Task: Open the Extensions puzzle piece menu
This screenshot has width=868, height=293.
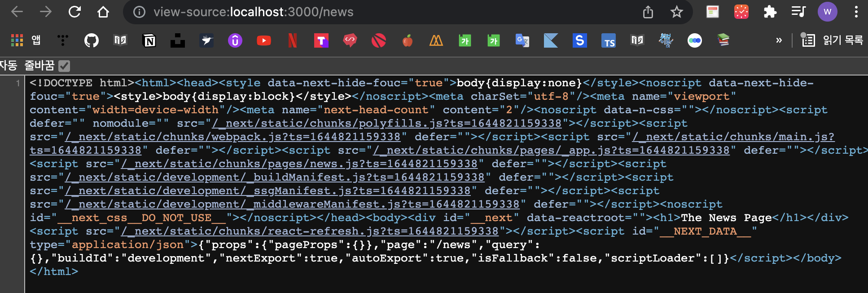Action: click(770, 12)
